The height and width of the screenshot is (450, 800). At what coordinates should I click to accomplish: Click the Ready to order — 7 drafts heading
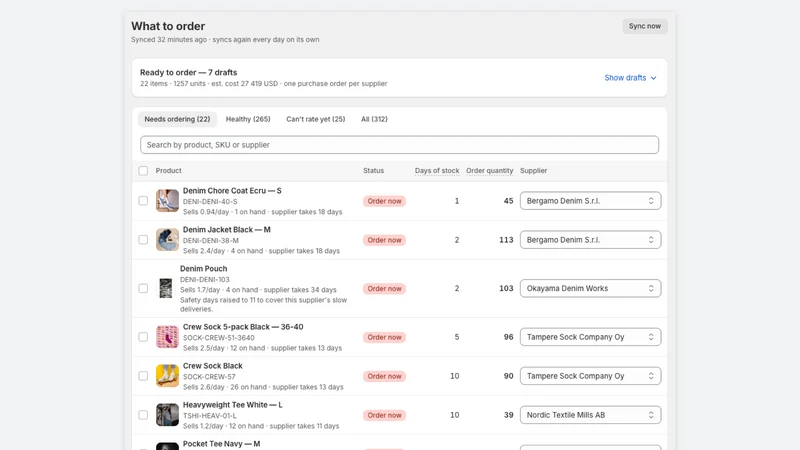188,72
